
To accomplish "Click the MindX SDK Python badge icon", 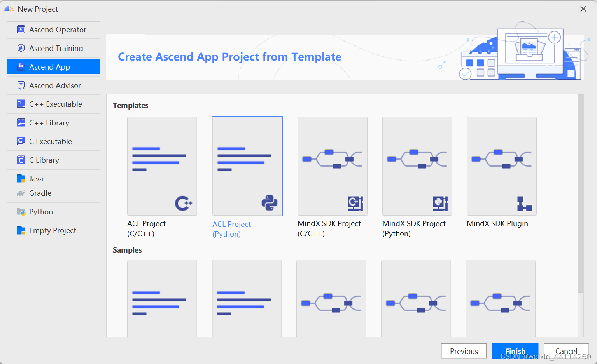I will pos(440,204).
